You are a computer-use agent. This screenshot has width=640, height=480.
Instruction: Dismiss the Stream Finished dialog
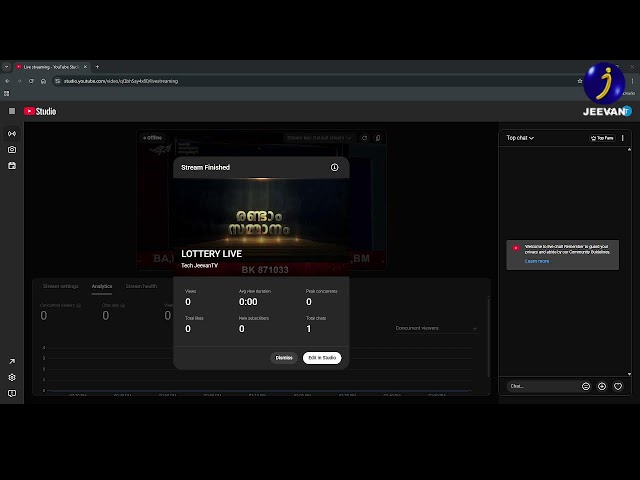[284, 358]
